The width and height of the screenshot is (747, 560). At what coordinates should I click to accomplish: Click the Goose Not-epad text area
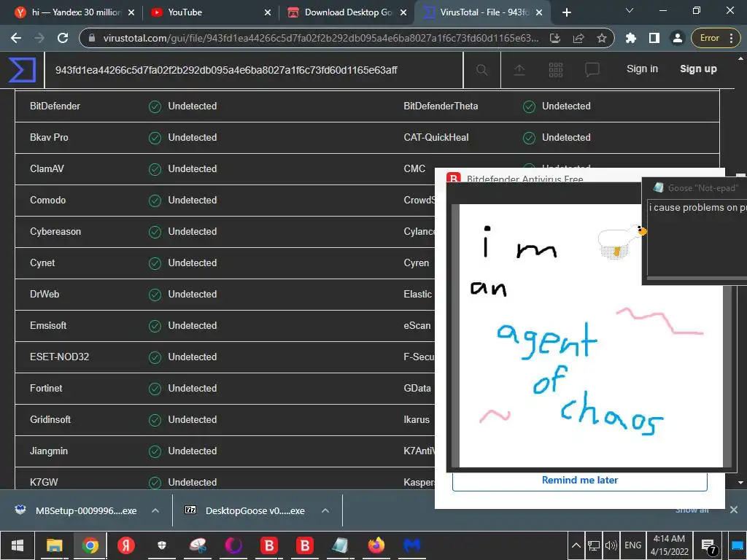tap(697, 238)
